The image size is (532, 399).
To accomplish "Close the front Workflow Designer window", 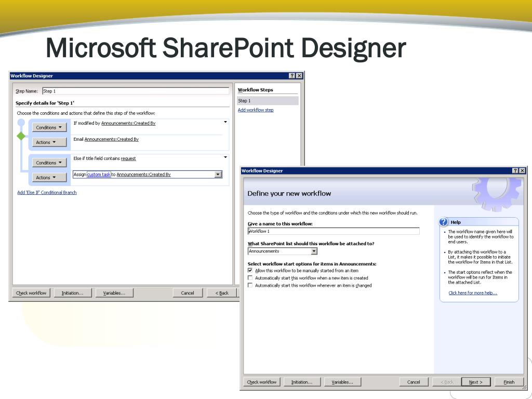I will coord(522,170).
